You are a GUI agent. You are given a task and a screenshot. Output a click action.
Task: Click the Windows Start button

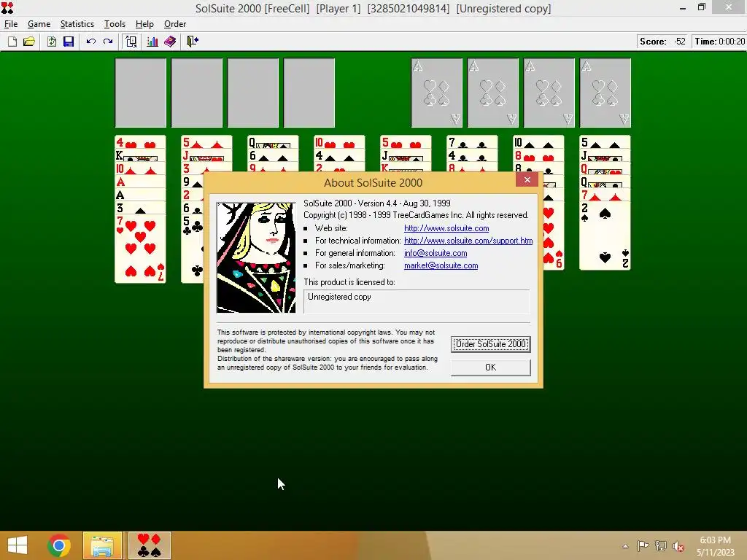[18, 545]
